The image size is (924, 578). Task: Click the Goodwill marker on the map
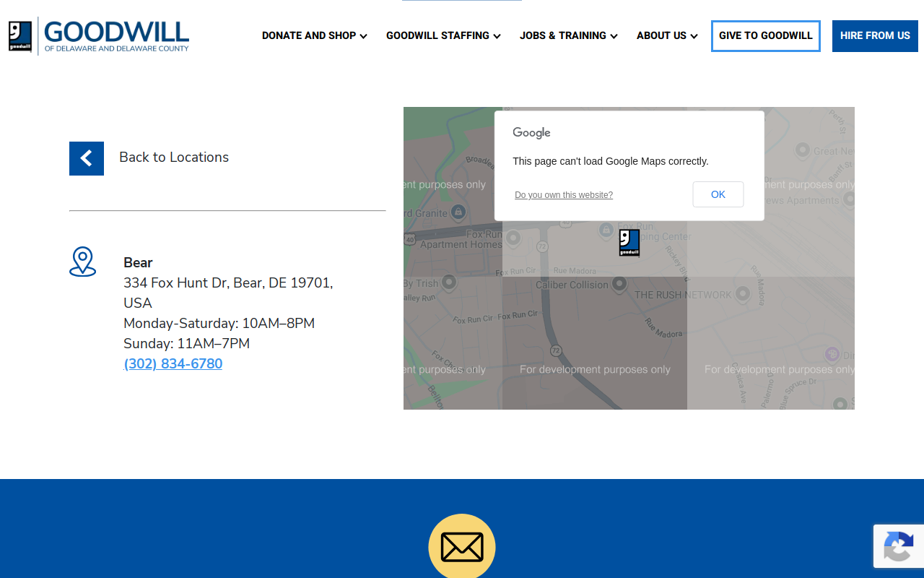[629, 243]
